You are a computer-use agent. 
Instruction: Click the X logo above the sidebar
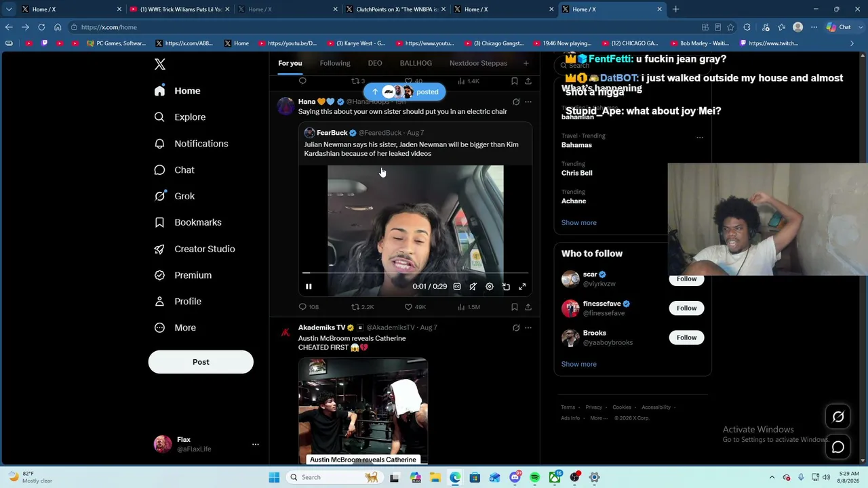[160, 64]
